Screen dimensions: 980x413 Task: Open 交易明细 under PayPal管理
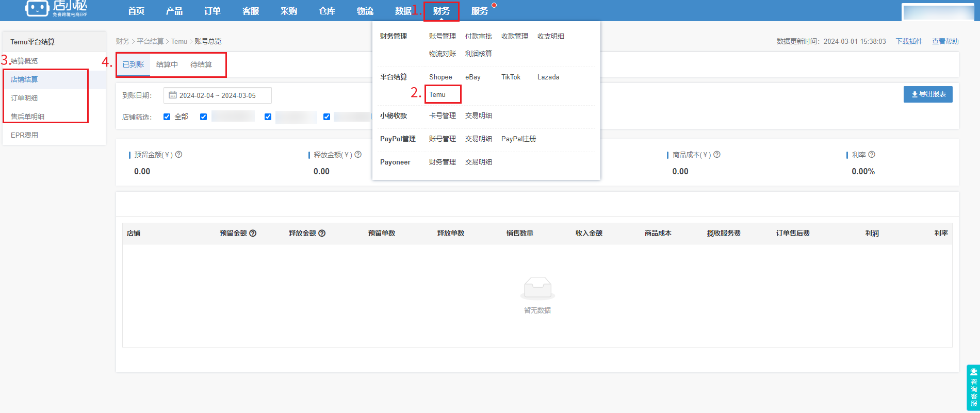click(479, 139)
